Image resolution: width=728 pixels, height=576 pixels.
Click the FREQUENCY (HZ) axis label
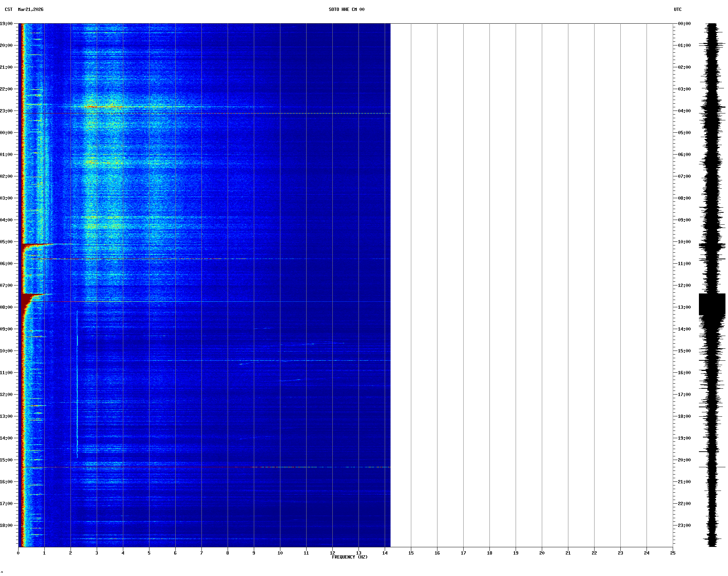349,557
